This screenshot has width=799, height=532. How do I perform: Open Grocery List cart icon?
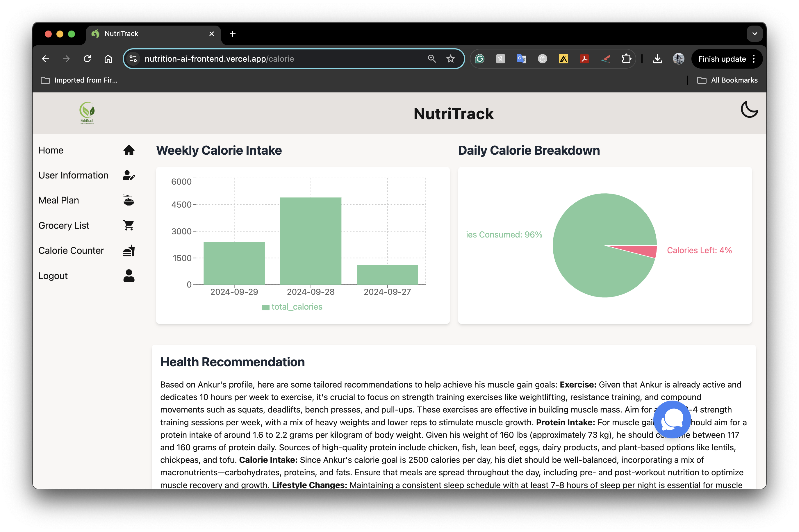pos(129,225)
